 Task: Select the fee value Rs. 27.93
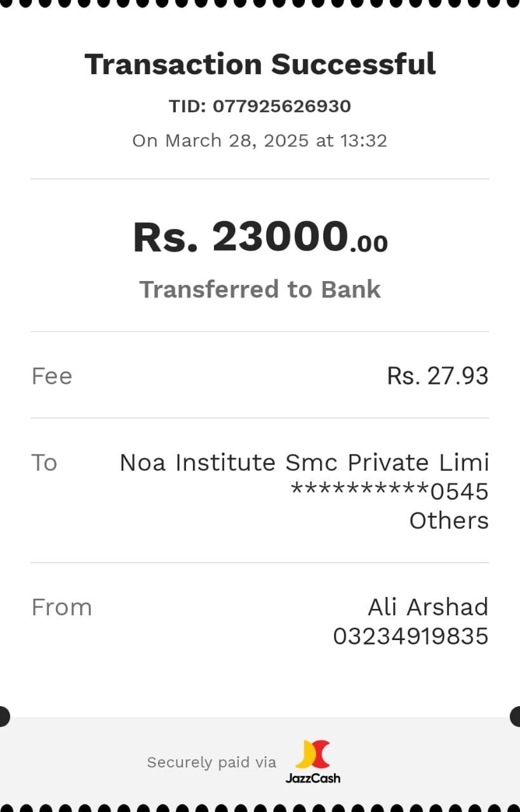(x=437, y=376)
